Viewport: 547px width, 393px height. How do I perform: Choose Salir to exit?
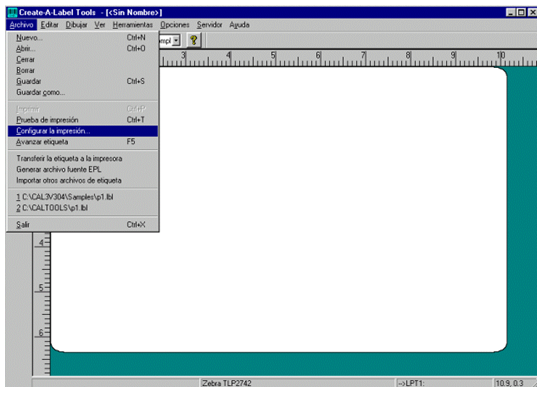point(83,225)
